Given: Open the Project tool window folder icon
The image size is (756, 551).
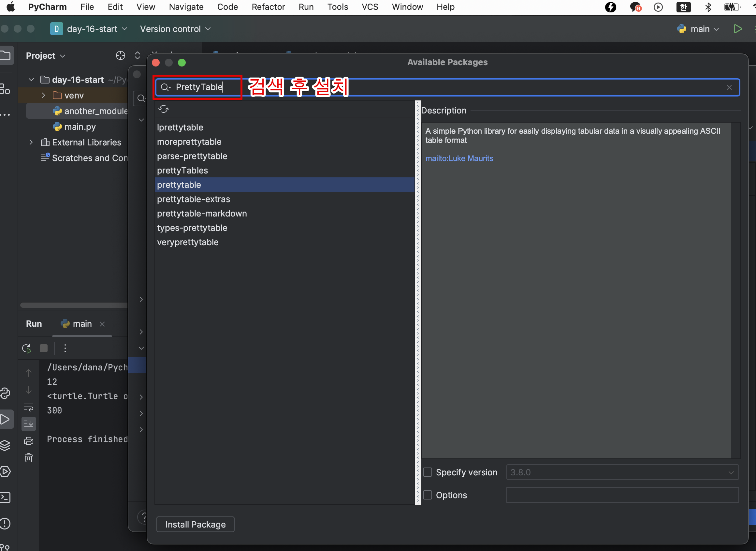Looking at the screenshot, I should pos(6,55).
